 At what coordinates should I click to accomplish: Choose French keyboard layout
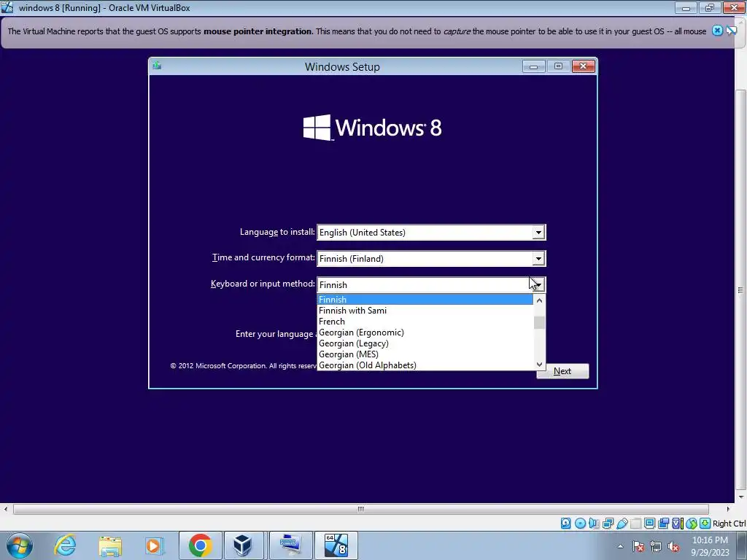(x=425, y=322)
